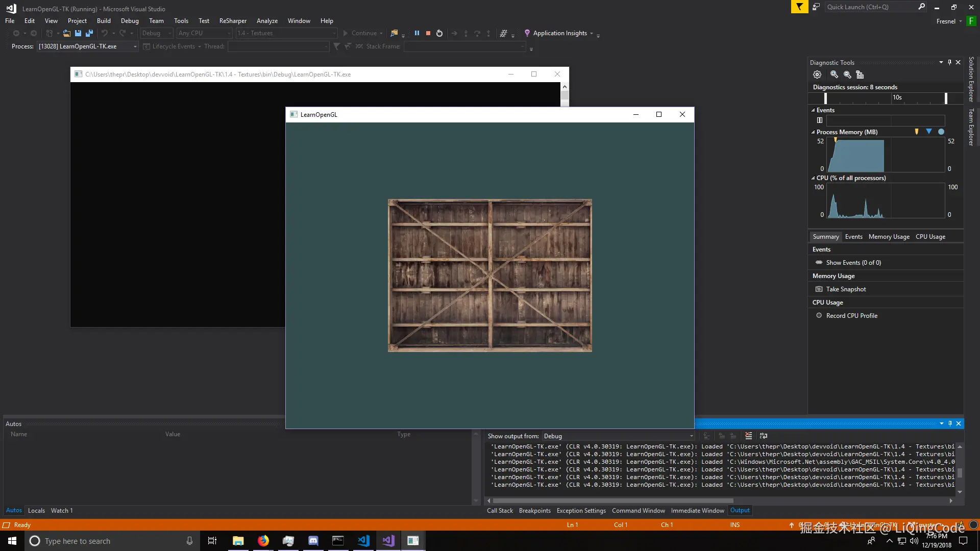Click the Zoom Out magnifier in Diagnostic Tools
The width and height of the screenshot is (980, 551).
[x=847, y=74]
